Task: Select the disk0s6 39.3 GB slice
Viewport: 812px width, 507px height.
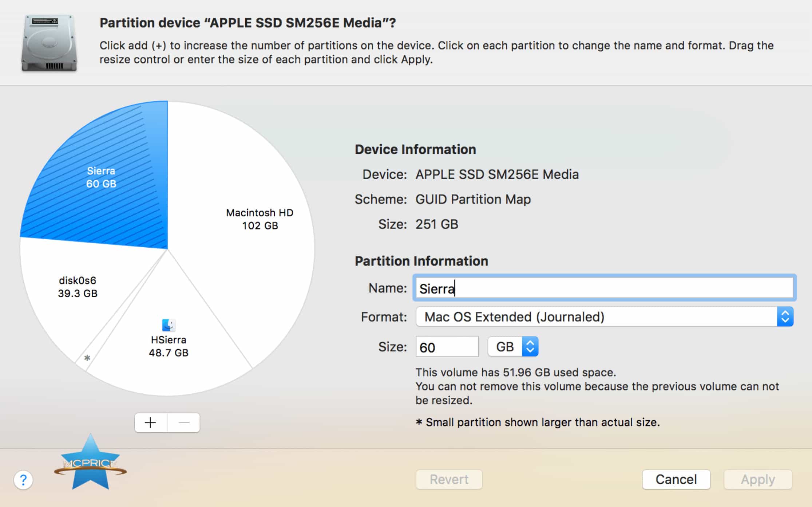Action: pos(78,287)
